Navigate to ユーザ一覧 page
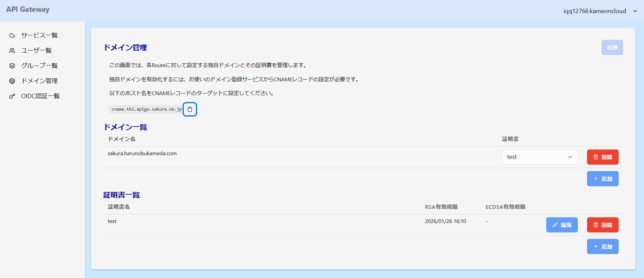 tap(36, 51)
